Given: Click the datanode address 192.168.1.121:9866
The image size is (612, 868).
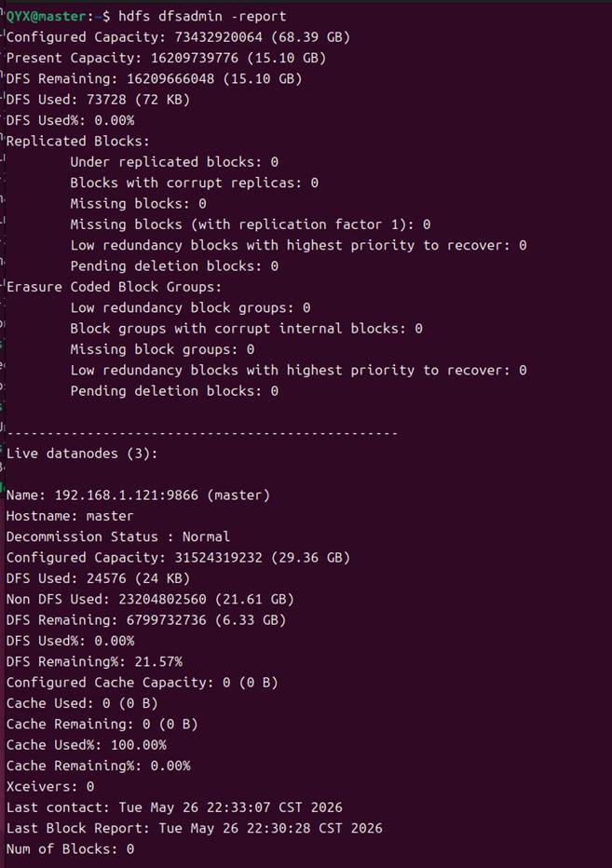Looking at the screenshot, I should [x=127, y=495].
